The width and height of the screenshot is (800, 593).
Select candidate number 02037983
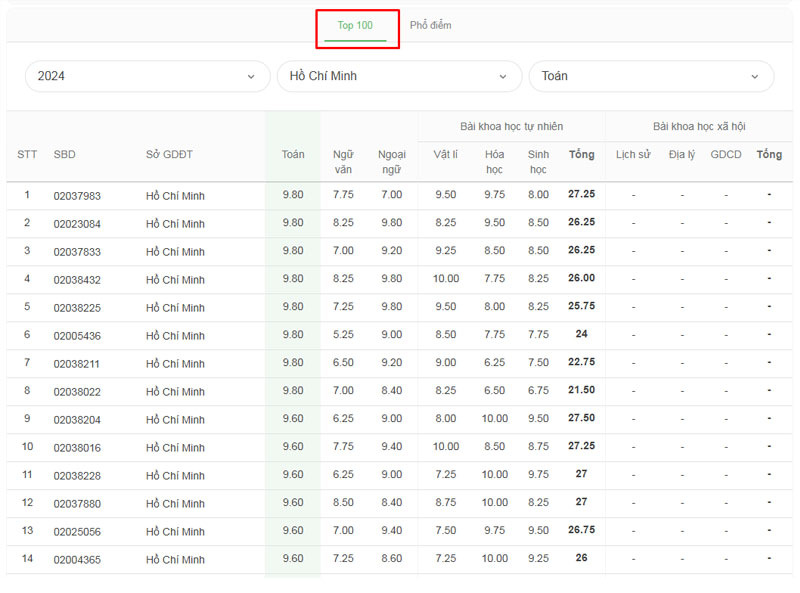click(x=77, y=196)
